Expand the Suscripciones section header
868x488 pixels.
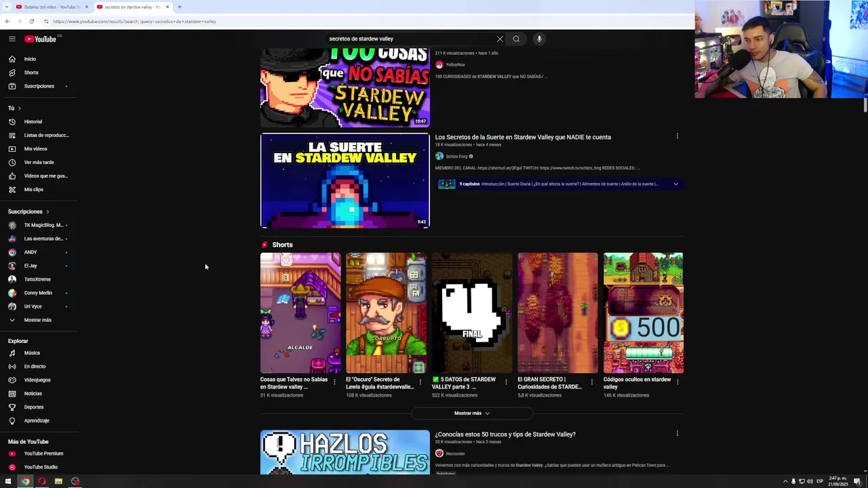click(28, 211)
